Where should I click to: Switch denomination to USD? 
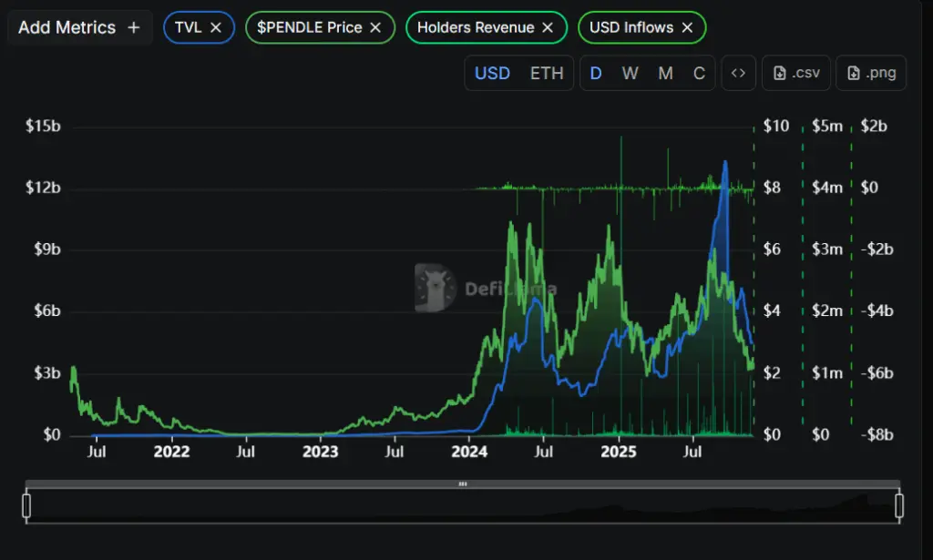point(492,73)
